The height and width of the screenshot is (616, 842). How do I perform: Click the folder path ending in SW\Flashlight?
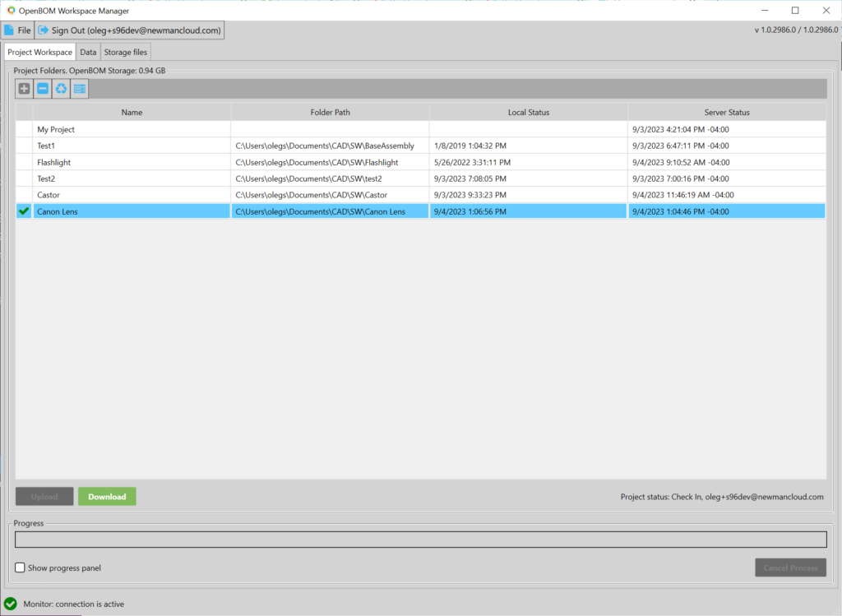click(317, 162)
